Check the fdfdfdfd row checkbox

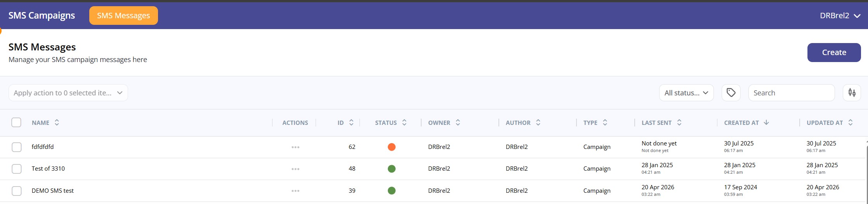coord(16,147)
